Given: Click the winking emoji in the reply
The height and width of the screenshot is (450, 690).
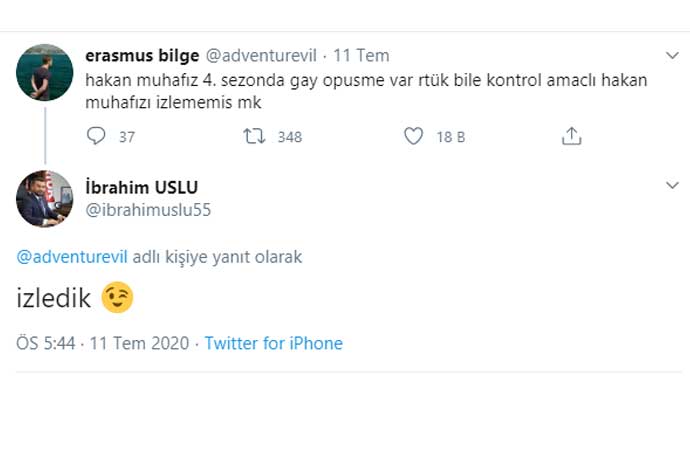Looking at the screenshot, I should [x=118, y=298].
